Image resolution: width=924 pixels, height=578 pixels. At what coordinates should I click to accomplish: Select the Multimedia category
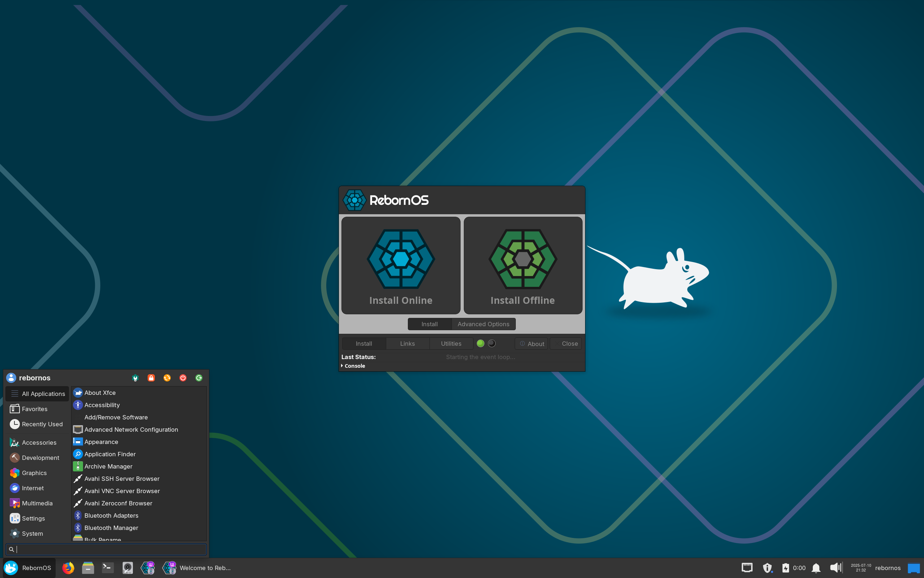point(37,503)
